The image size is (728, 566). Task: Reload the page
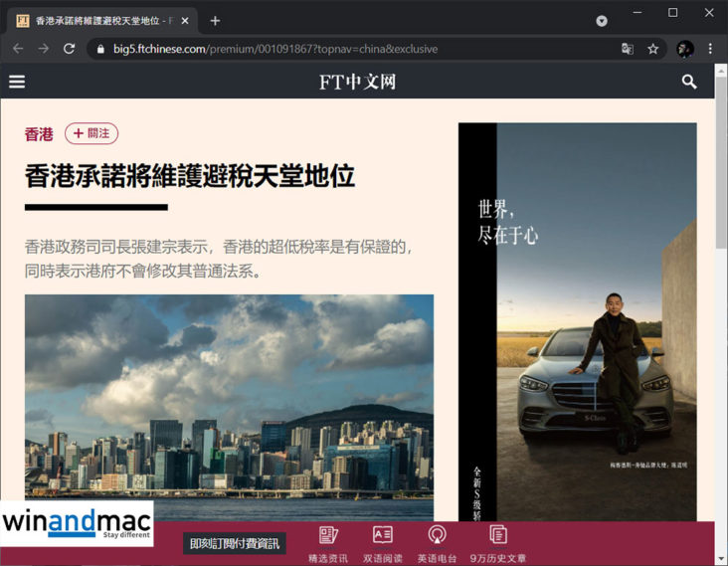(69, 49)
